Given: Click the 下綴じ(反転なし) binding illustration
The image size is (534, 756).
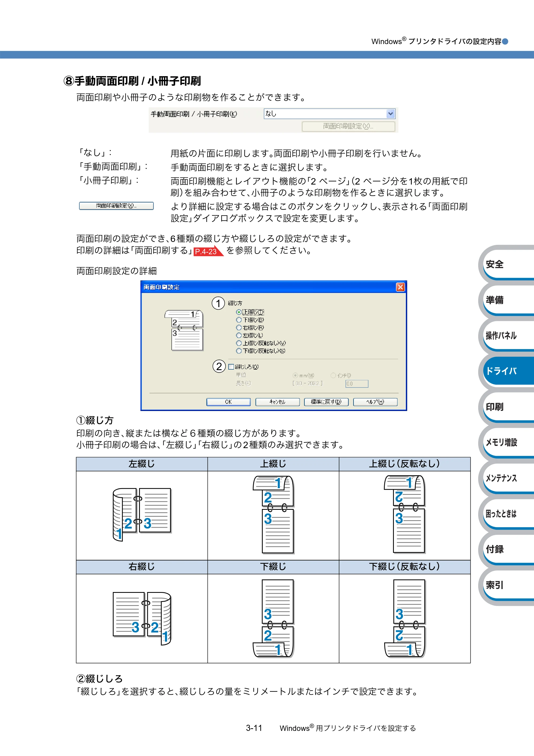Looking at the screenshot, I should [405, 618].
